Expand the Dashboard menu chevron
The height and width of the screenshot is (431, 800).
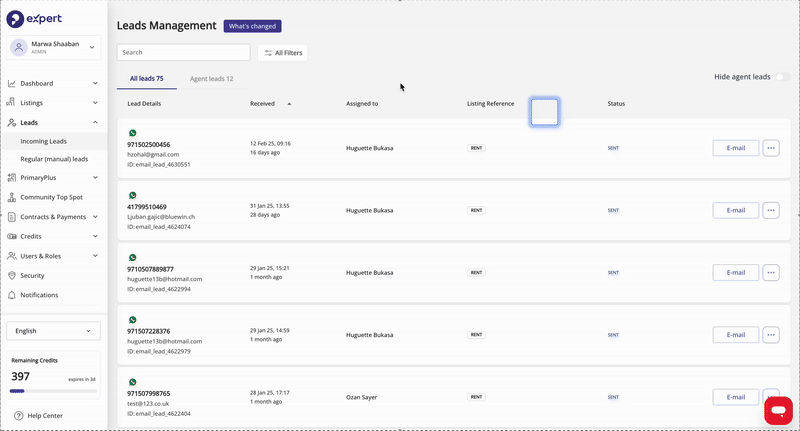coord(95,83)
